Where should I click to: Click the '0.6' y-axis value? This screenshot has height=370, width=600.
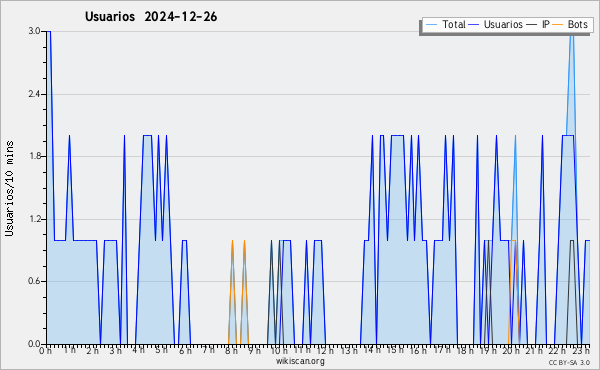tap(34, 281)
